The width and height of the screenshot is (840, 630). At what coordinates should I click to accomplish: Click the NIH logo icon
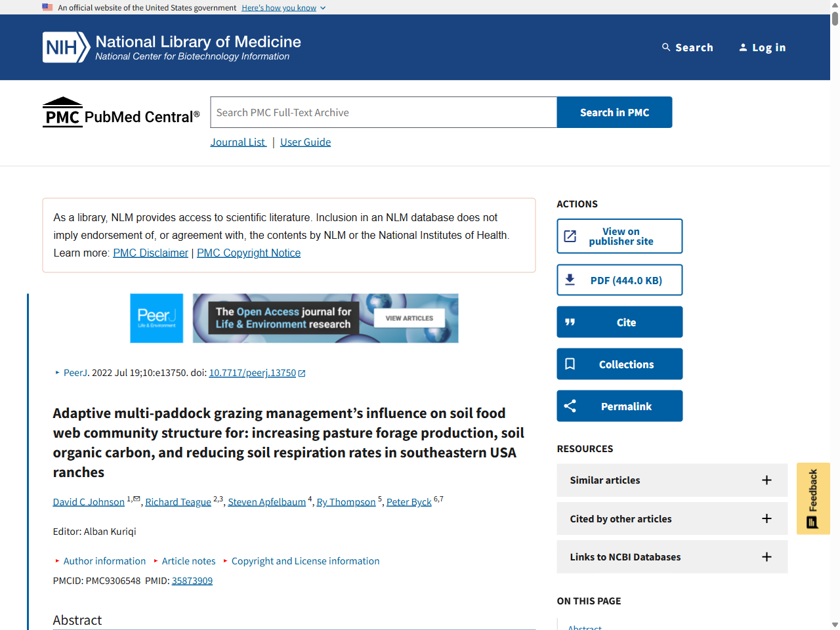[66, 47]
